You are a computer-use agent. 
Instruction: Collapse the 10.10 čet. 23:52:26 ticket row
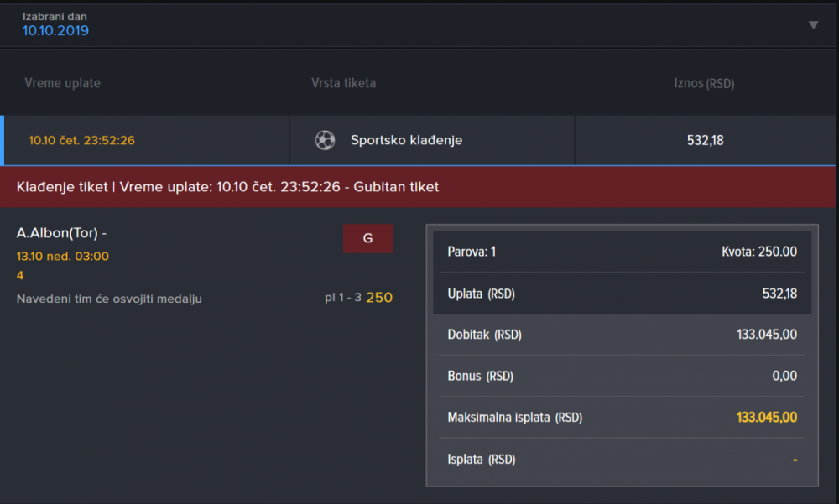(x=81, y=140)
